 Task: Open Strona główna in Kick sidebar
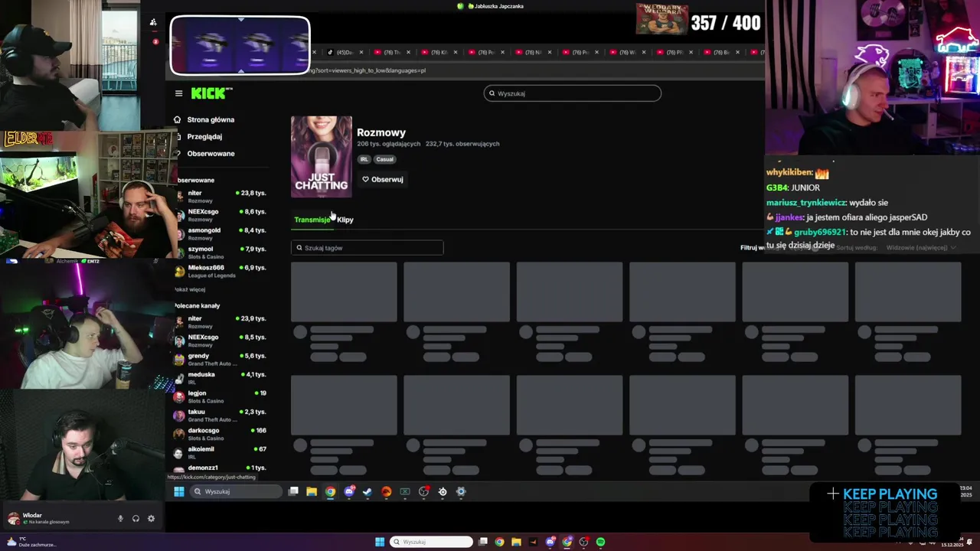(211, 119)
